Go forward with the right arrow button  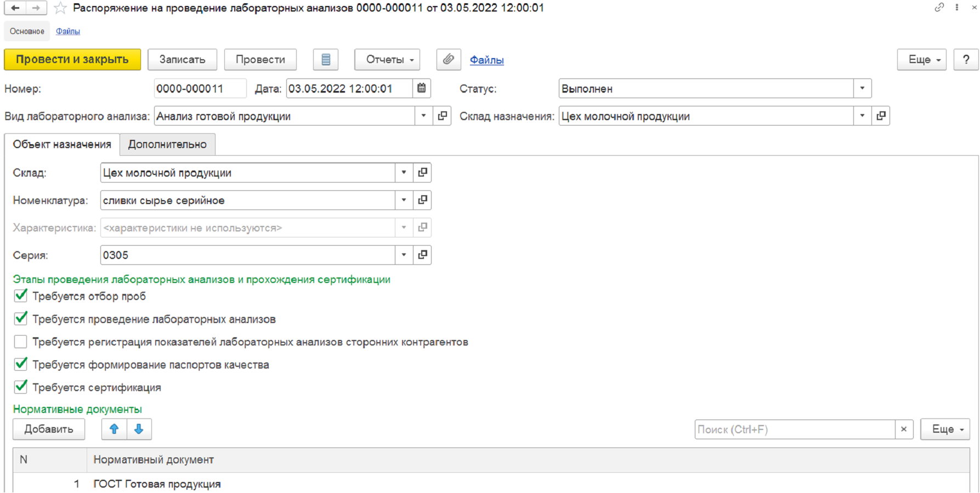(x=36, y=8)
